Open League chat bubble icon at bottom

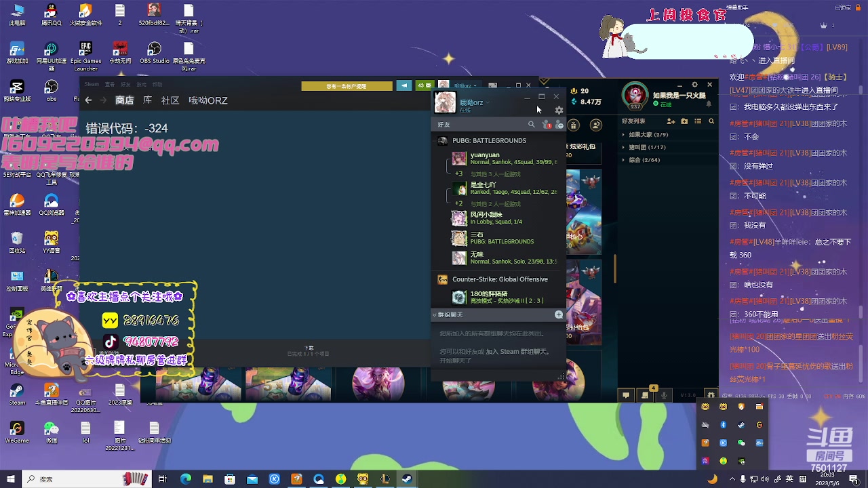626,395
